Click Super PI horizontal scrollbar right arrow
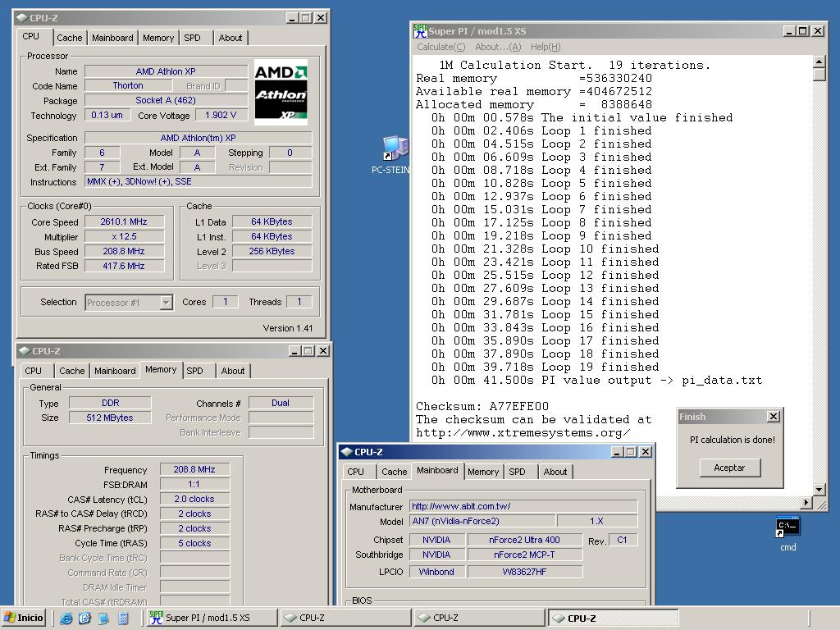The width and height of the screenshot is (840, 630). coord(807,503)
